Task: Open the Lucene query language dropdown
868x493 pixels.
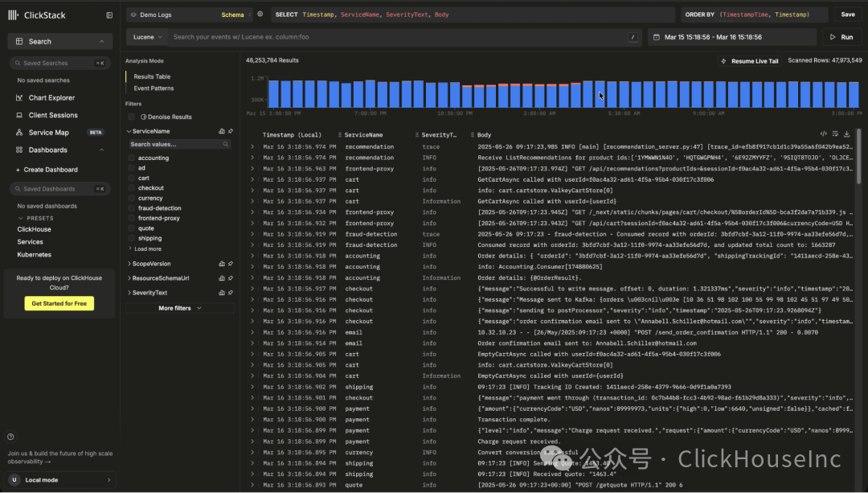Action: point(147,37)
